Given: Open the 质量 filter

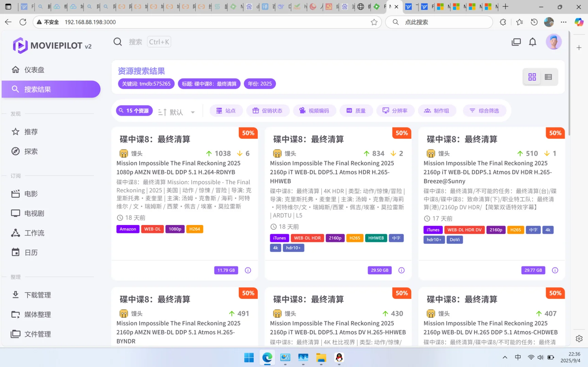Looking at the screenshot, I should (x=356, y=111).
